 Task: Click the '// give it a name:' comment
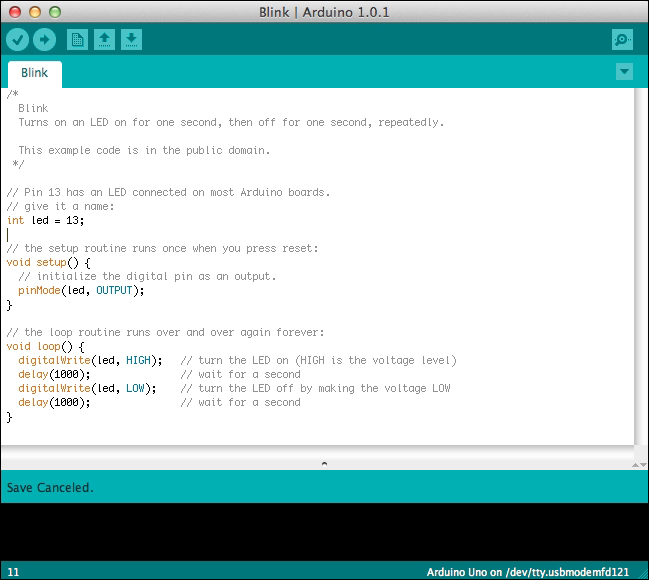pos(60,207)
